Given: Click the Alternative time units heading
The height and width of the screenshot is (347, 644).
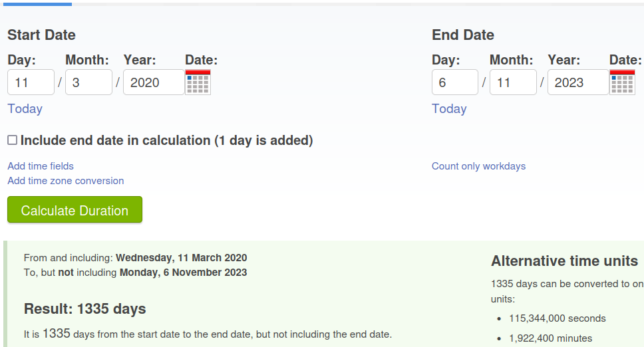Looking at the screenshot, I should (x=564, y=261).
